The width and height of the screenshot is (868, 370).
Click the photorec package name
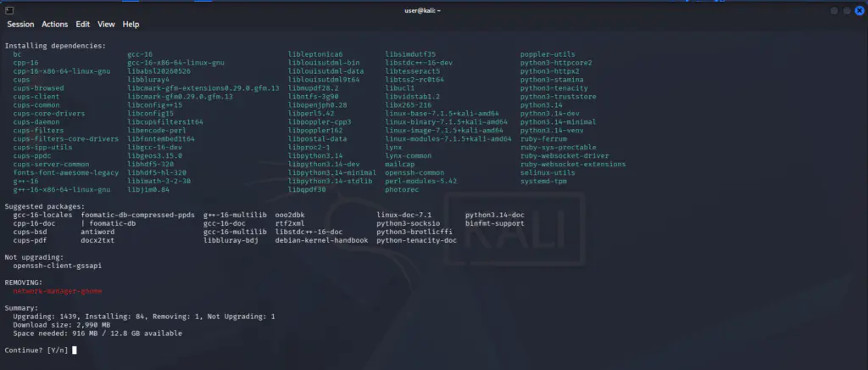(402, 189)
